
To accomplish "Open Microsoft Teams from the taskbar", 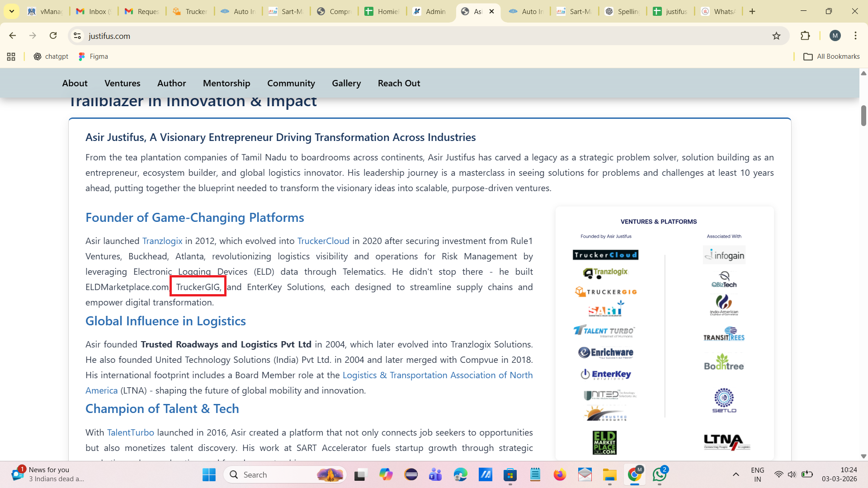I will [435, 474].
